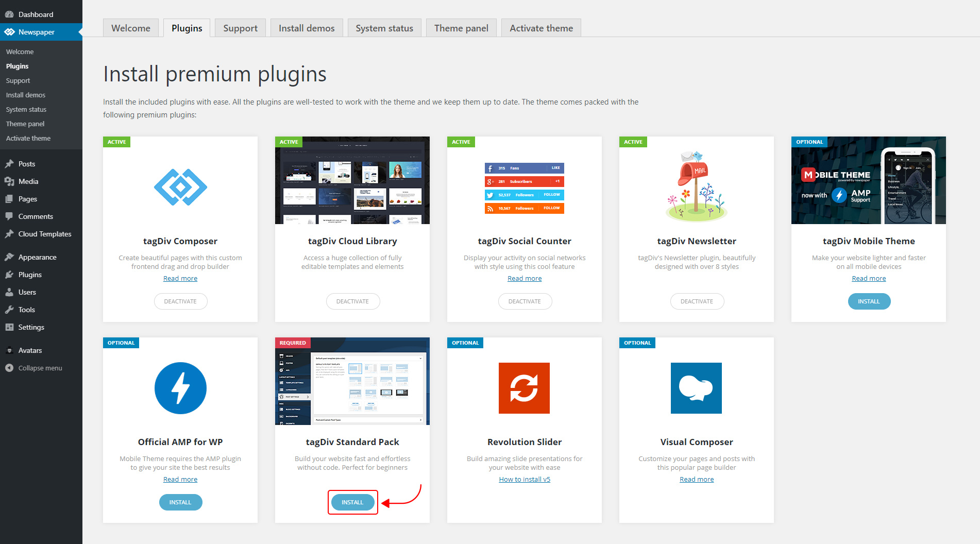
Task: Click the Comments bubble icon
Action: [9, 216]
